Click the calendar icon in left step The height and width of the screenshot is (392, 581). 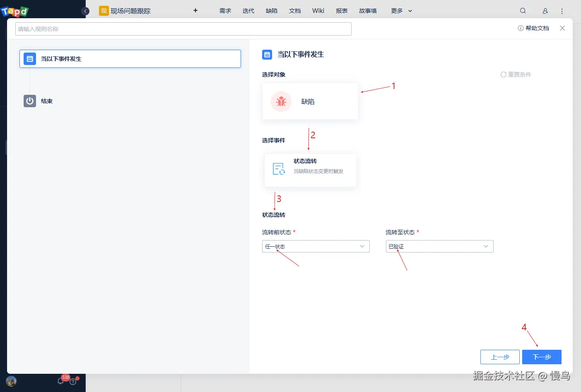(30, 59)
